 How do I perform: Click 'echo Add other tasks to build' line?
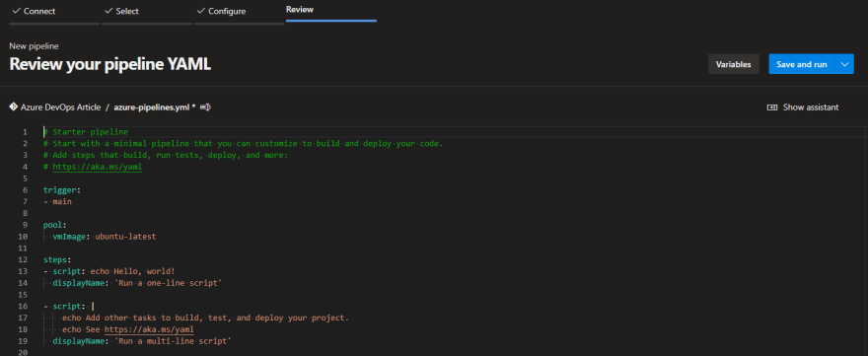pos(205,318)
